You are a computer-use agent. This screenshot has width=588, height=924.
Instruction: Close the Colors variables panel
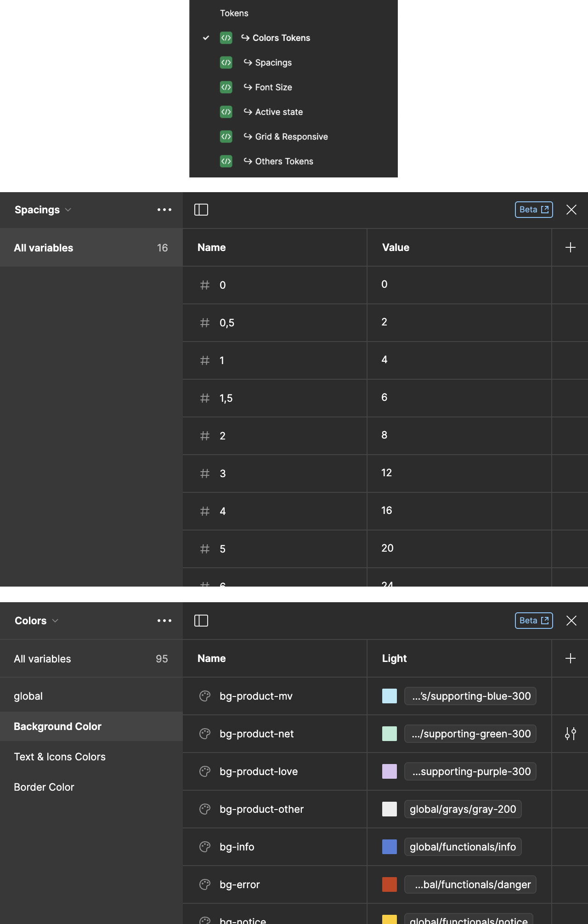pos(571,621)
